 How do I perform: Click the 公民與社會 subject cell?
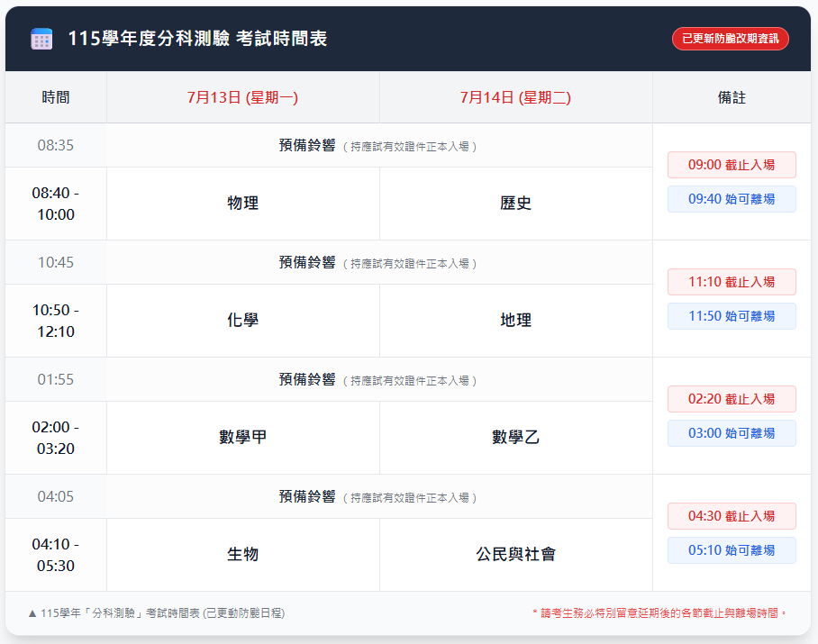(516, 555)
